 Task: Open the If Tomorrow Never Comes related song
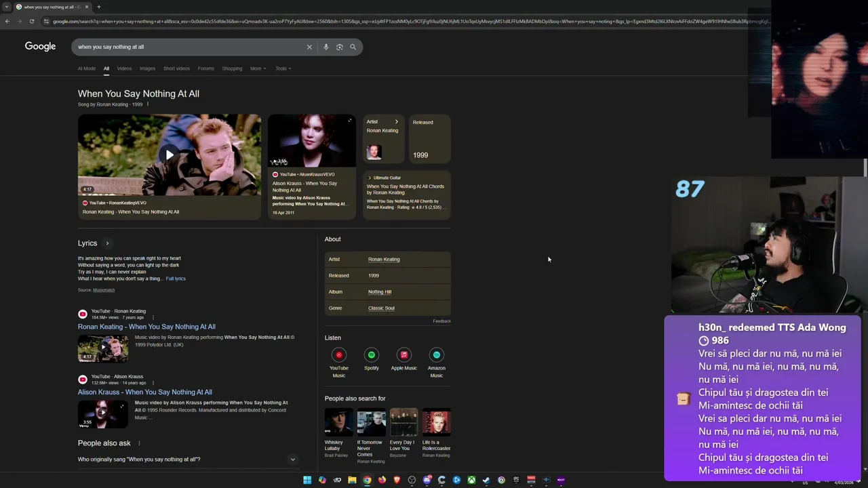(371, 436)
